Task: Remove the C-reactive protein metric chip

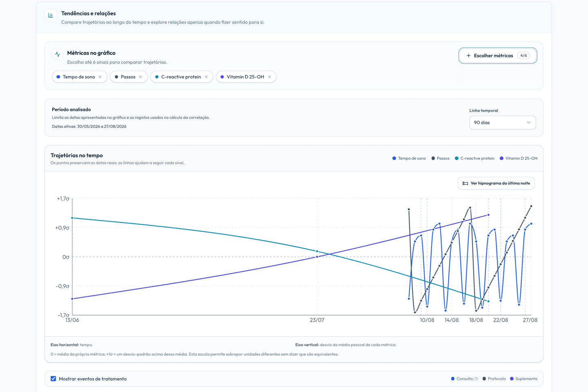Action: tap(206, 77)
